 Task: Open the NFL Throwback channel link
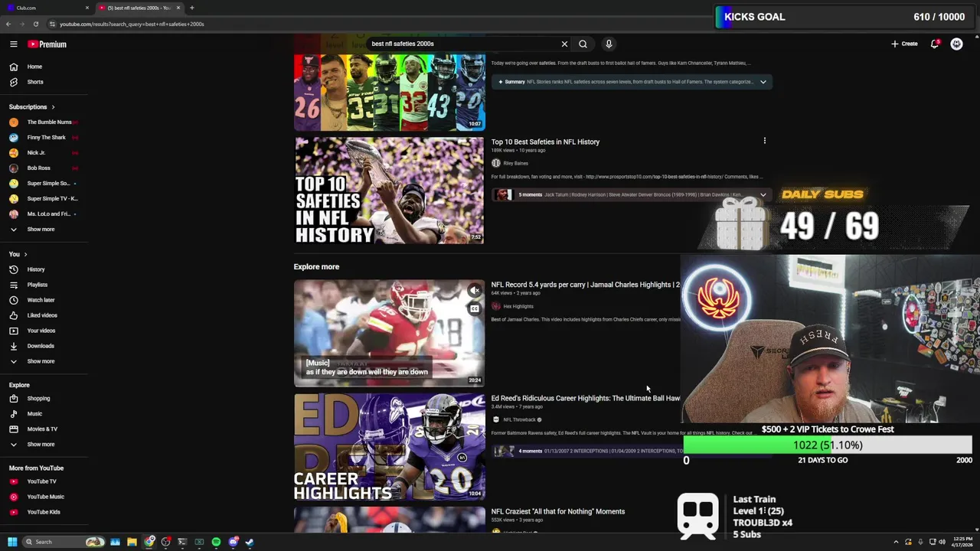[x=520, y=419]
